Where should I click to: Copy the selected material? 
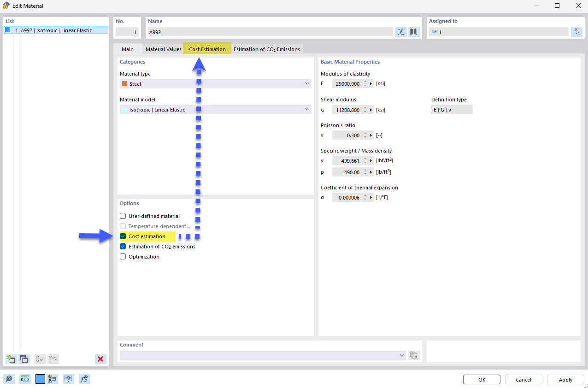(24, 359)
